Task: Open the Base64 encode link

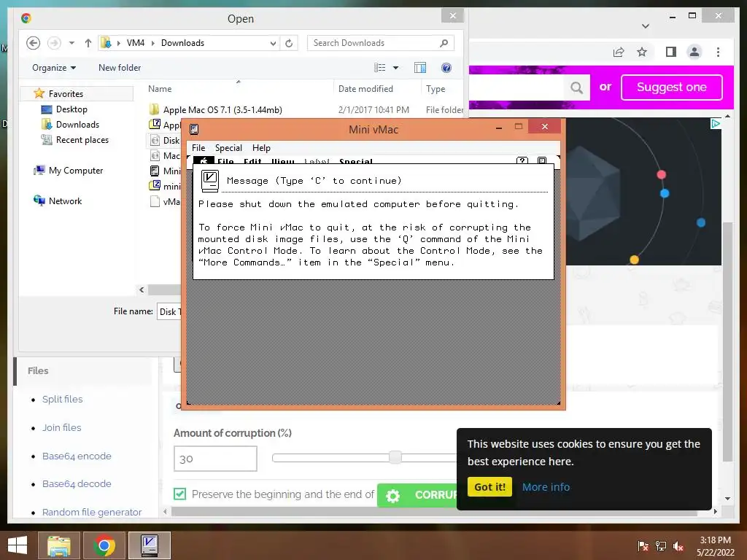Action: (77, 456)
